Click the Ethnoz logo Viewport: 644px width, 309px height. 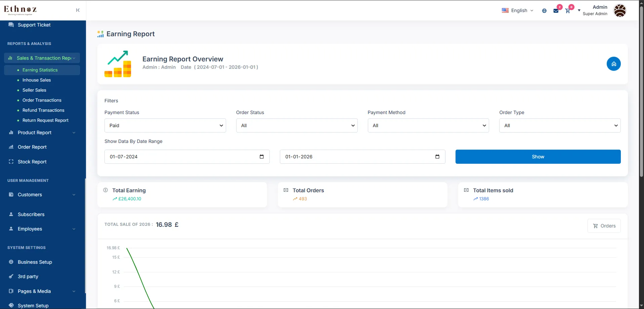coord(20,10)
